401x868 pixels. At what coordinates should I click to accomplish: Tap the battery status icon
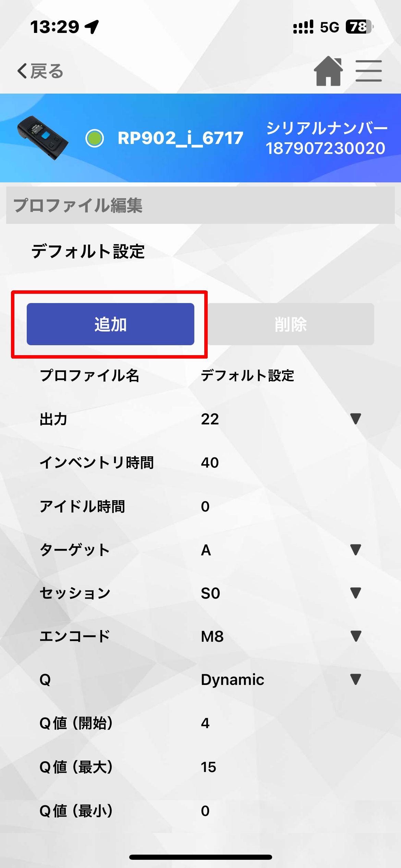coord(359,27)
